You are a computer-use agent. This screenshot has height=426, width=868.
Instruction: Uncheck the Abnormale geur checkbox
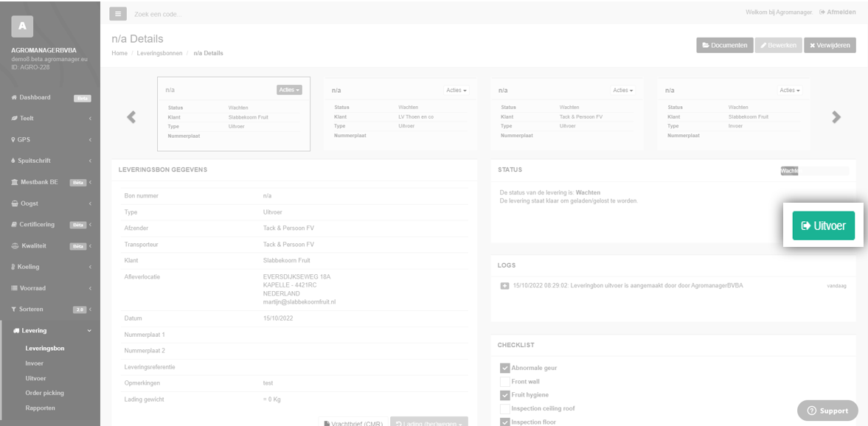tap(505, 368)
